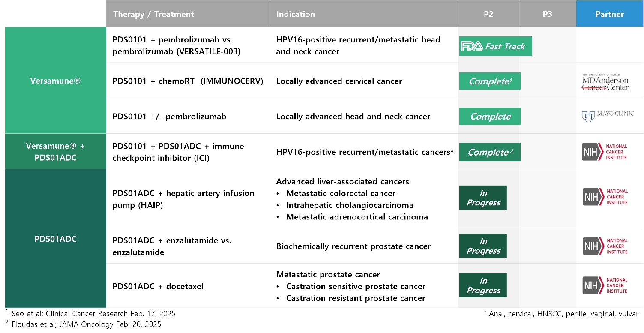Click the In Progress badge for the HAIP trial

[x=483, y=198]
